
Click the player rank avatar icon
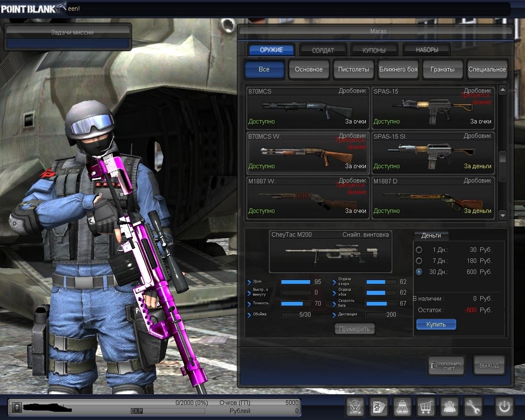pyautogui.click(x=17, y=407)
